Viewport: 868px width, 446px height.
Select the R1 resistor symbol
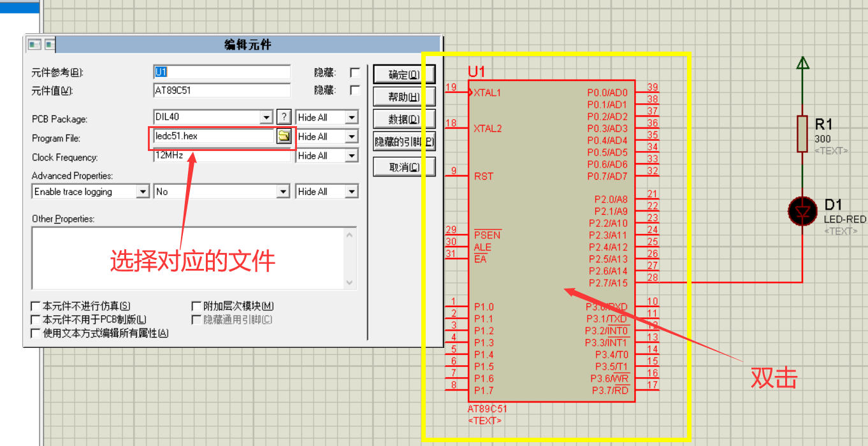pos(802,133)
